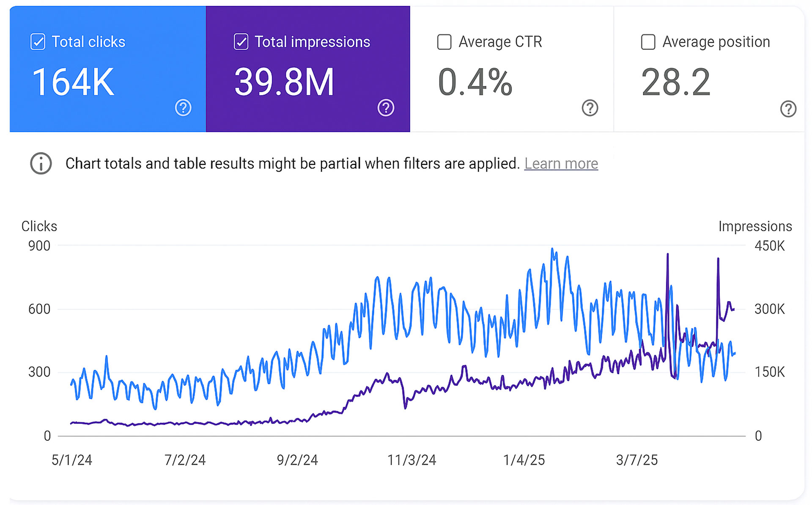Click the 450K impressions axis value
Viewport: 812px width, 505px height.
[770, 246]
